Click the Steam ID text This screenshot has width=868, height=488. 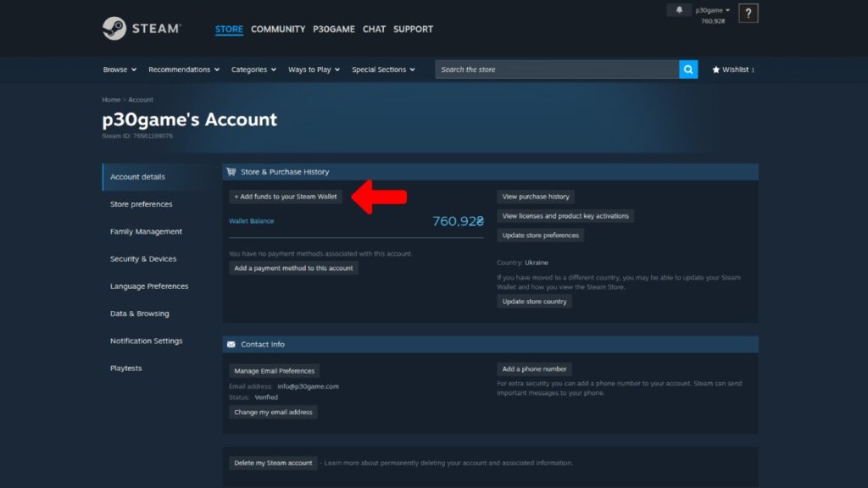pos(137,136)
